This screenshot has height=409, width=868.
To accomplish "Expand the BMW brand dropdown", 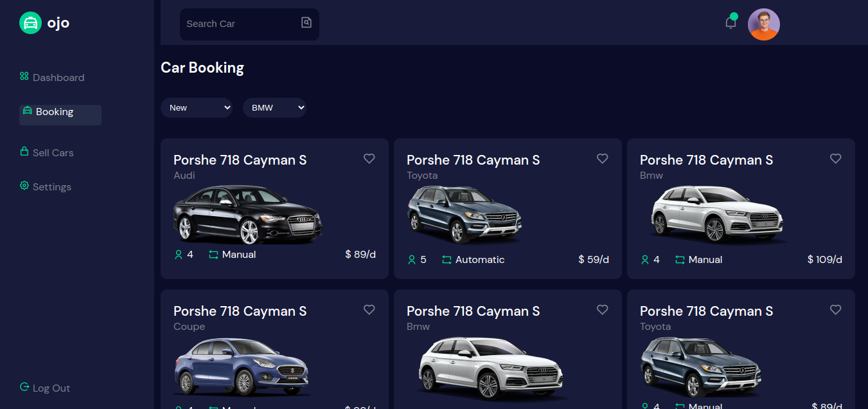I will [x=274, y=107].
